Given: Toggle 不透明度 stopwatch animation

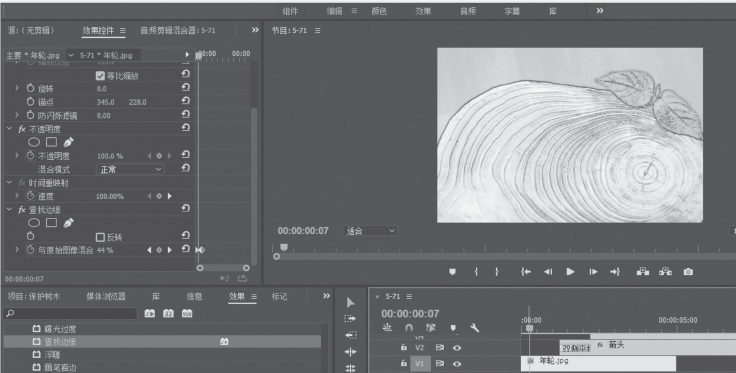Looking at the screenshot, I should pos(31,155).
